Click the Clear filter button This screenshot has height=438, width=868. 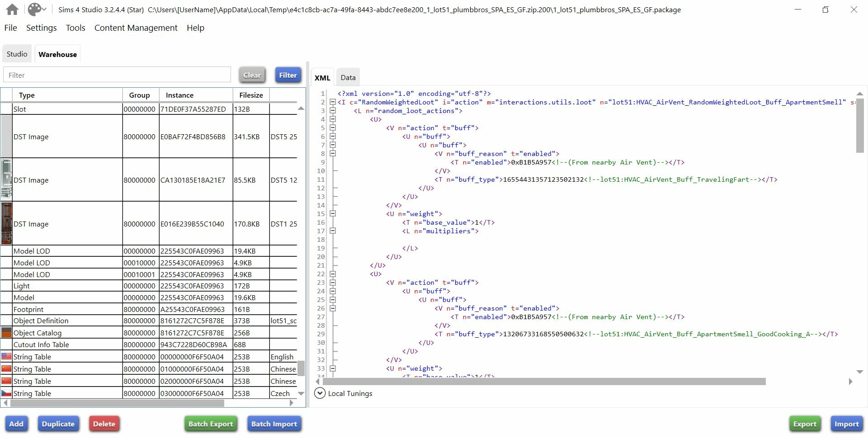252,75
